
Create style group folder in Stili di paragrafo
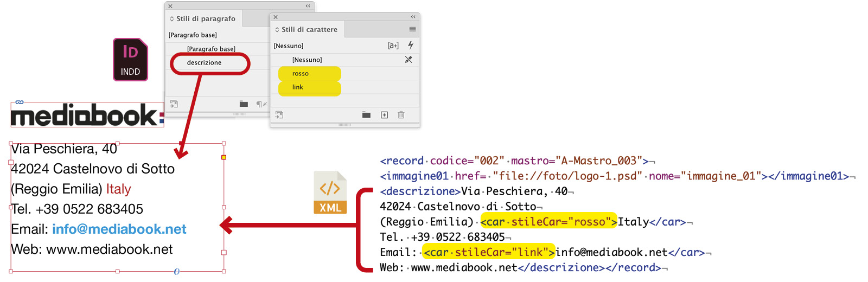pos(244,104)
